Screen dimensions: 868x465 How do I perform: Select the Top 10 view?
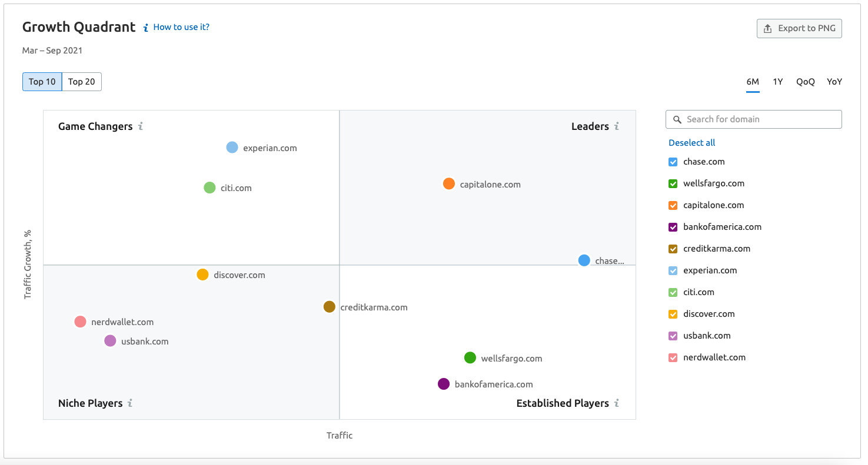[42, 82]
